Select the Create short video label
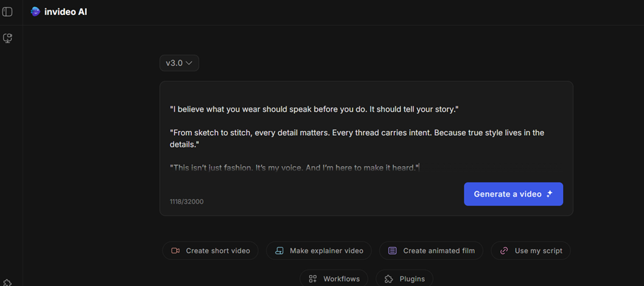The height and width of the screenshot is (286, 644). coord(218,251)
